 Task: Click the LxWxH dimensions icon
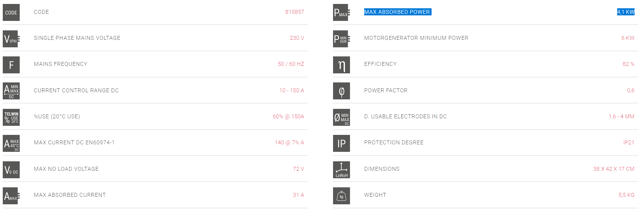[341, 170]
